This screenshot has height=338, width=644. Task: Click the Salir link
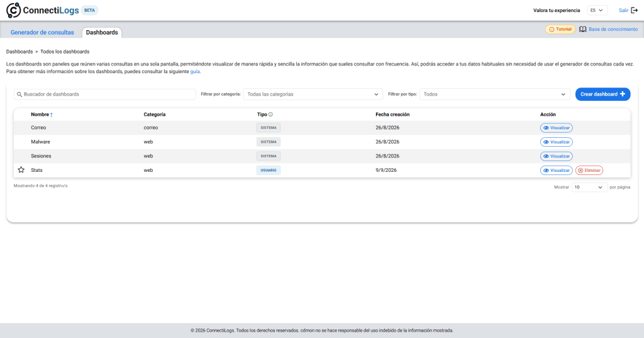623,10
